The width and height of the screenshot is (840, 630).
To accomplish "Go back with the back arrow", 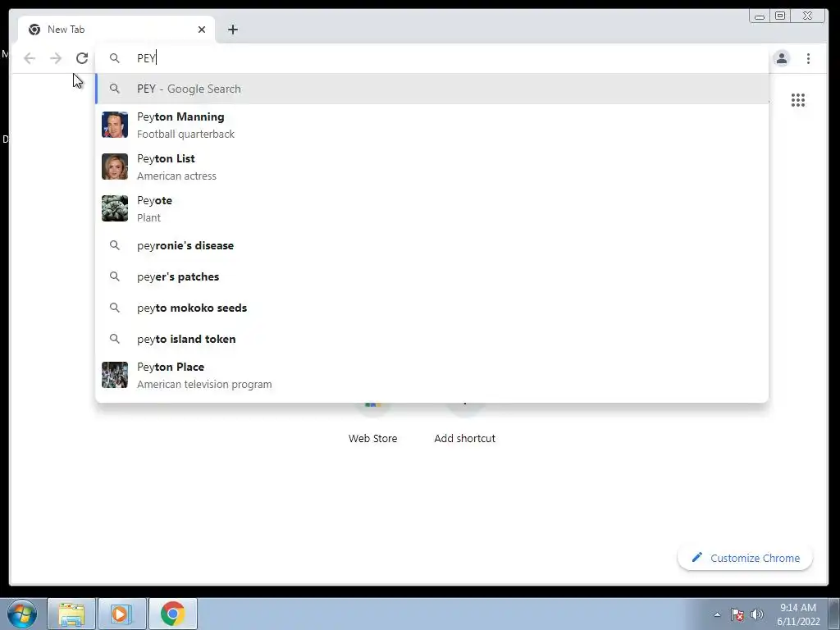I will coord(30,58).
